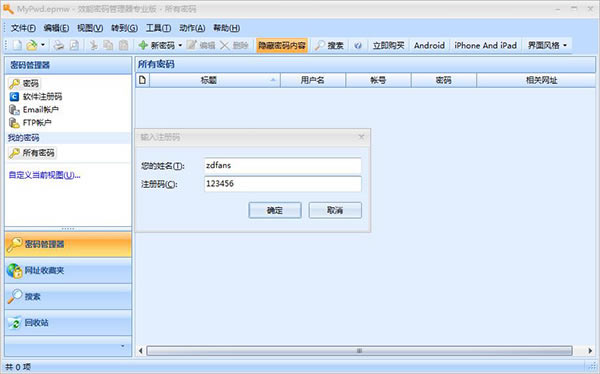
Task: Click the Open file folder icon
Action: tap(32, 46)
